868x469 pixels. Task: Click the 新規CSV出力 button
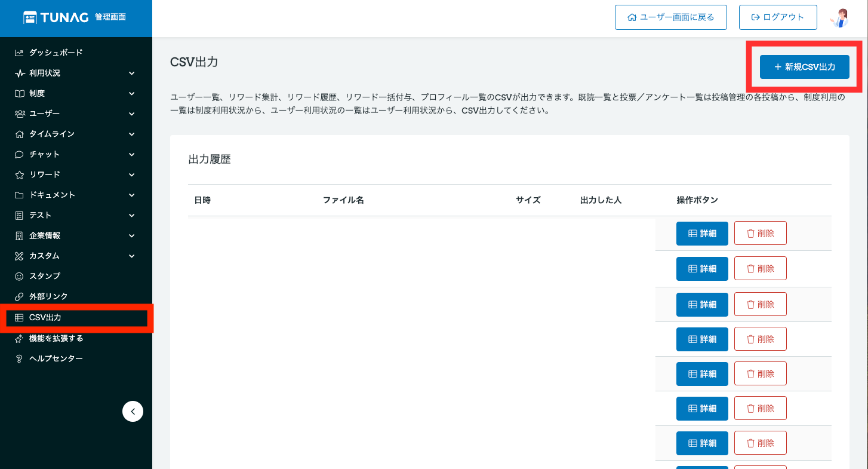tap(805, 67)
